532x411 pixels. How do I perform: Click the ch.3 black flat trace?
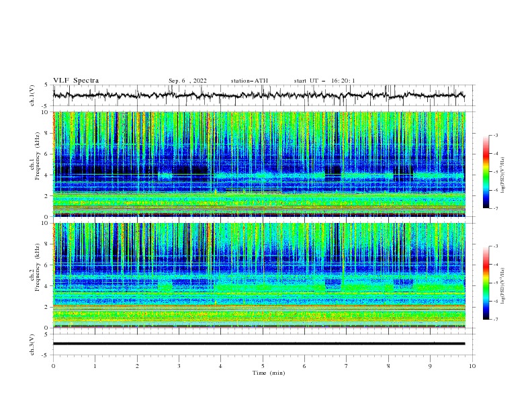(259, 344)
